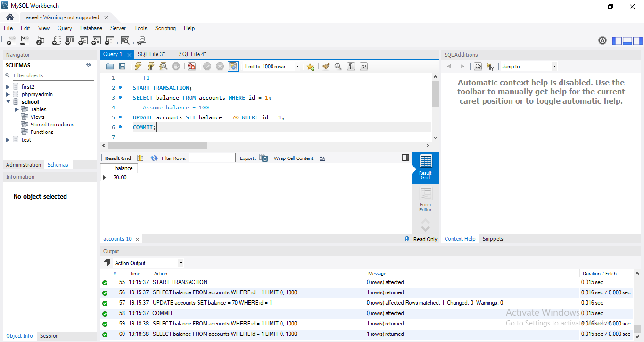Switch to the SQL File 3 tab

point(151,54)
